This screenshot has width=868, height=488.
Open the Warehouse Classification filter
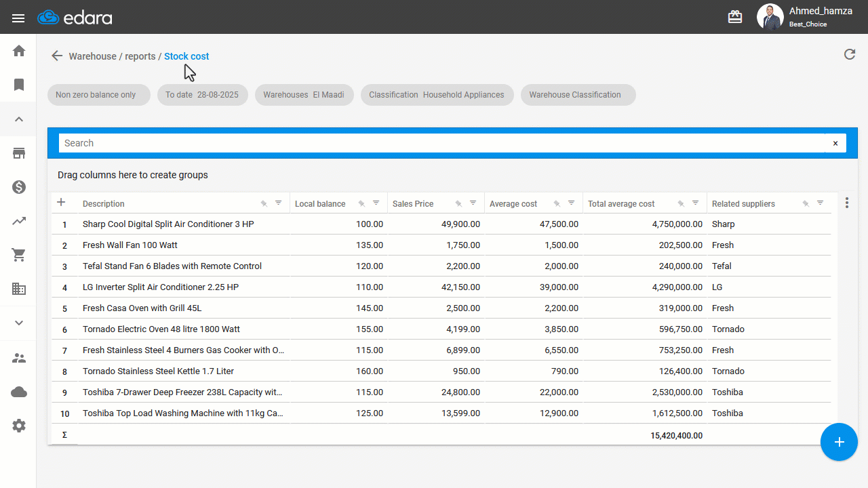(x=578, y=95)
